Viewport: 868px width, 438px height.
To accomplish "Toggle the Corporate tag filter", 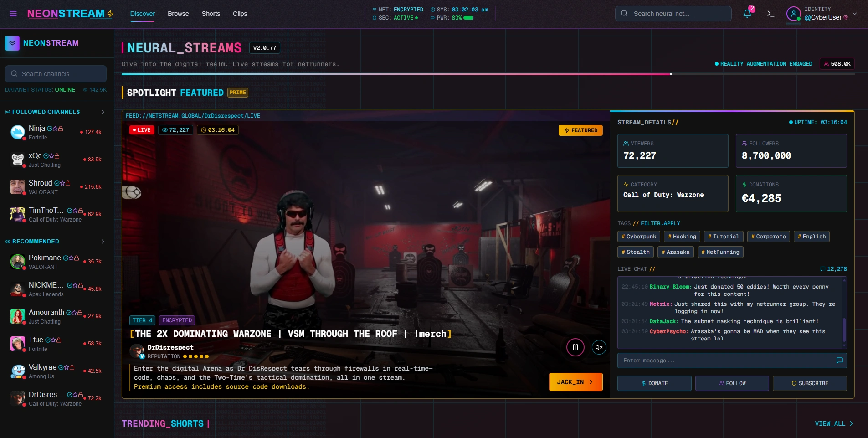I will click(768, 237).
